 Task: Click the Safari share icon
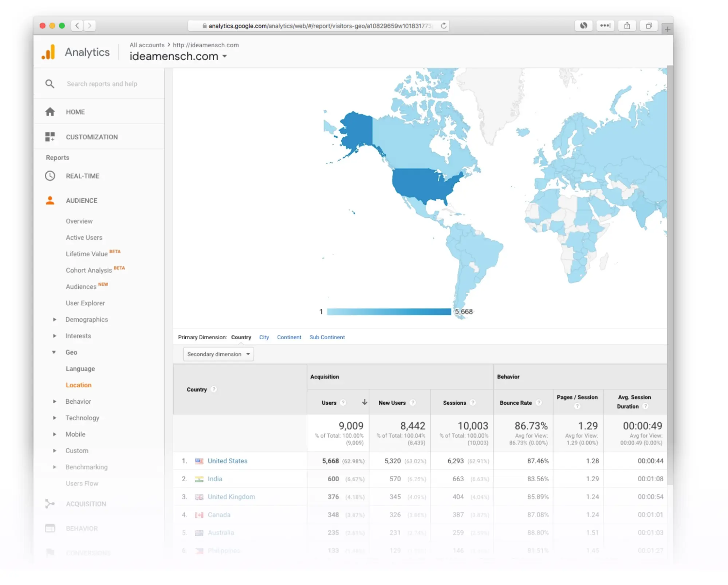(x=627, y=26)
